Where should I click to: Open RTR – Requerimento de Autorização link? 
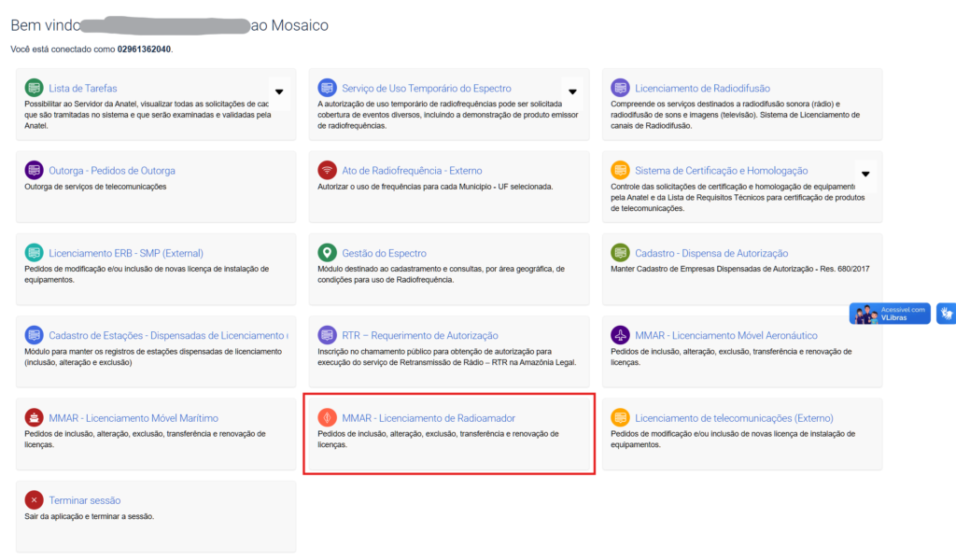click(x=420, y=335)
